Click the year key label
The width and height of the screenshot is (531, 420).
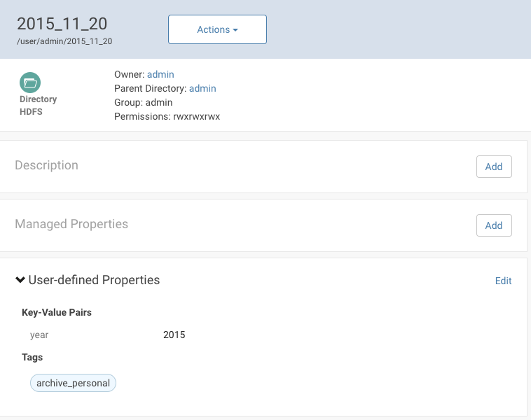(x=39, y=335)
